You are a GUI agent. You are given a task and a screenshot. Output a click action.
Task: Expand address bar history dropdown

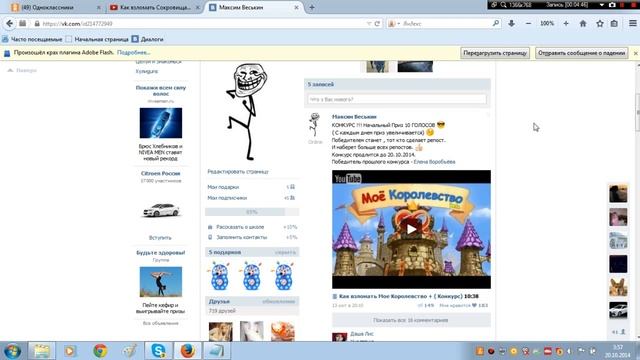pos(369,24)
